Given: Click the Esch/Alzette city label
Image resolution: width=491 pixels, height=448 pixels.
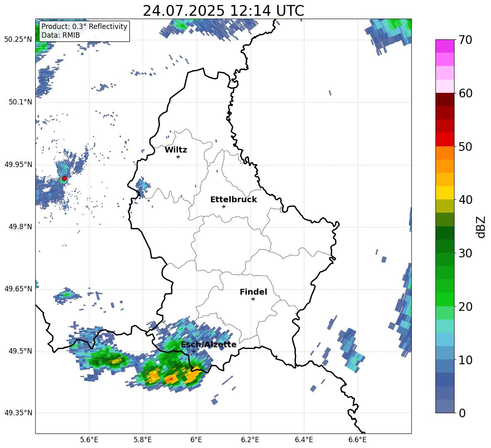Looking at the screenshot, I should tap(209, 345).
